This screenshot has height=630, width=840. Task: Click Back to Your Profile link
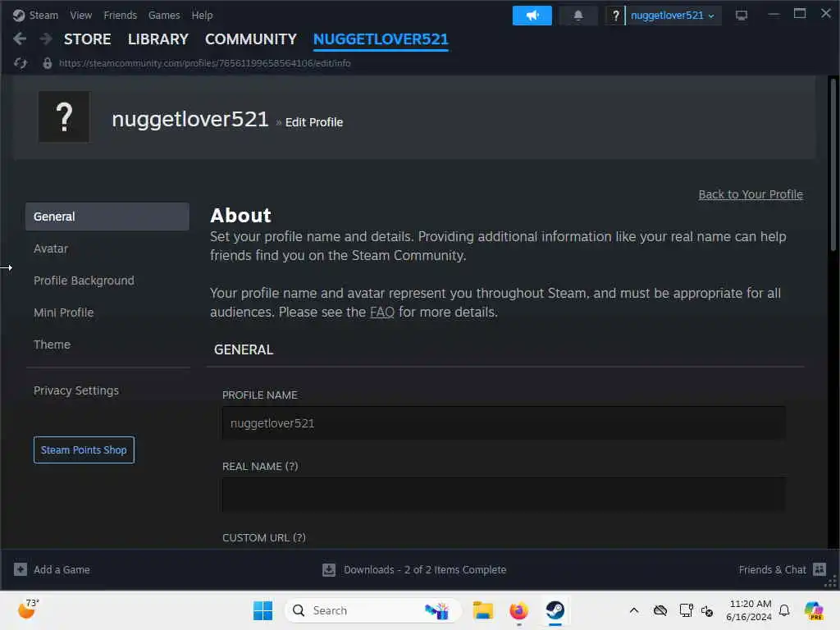point(751,194)
